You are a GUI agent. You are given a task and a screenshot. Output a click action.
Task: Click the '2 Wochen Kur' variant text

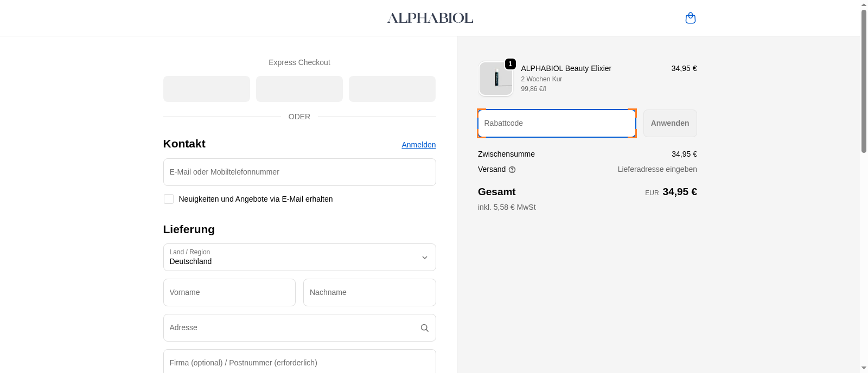click(x=541, y=79)
